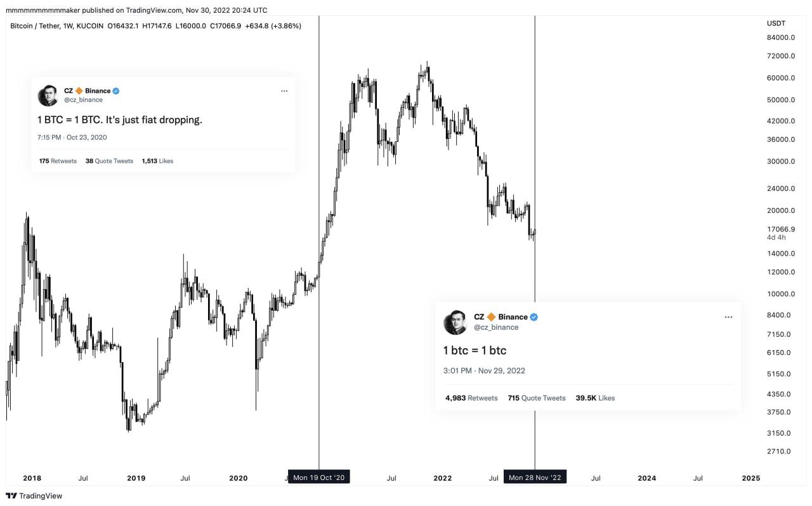Click the Mon 28 Nov '22 date marker
Screen dimensions: 812x506
tap(535, 477)
